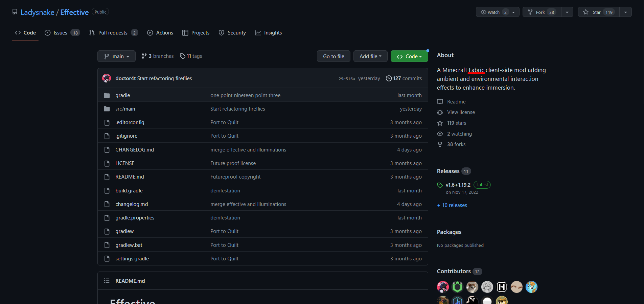Open README table of contents icon

tap(107, 281)
